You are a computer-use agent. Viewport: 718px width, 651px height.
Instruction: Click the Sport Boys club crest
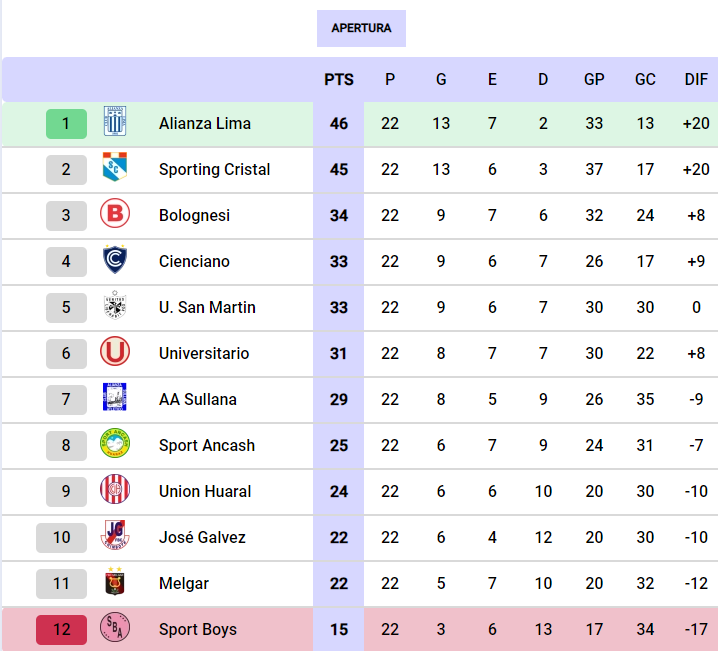115,630
